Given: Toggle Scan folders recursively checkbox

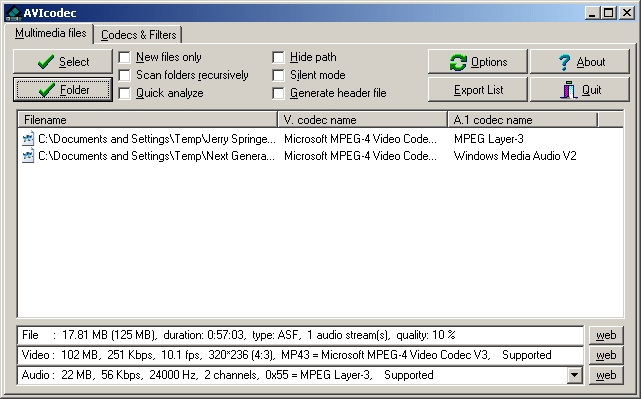Looking at the screenshot, I should coord(124,75).
